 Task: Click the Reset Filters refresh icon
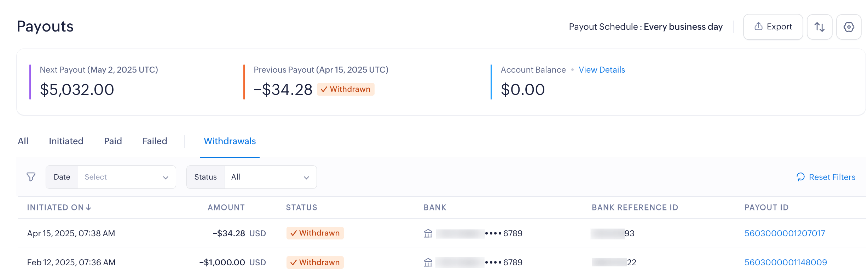click(800, 177)
